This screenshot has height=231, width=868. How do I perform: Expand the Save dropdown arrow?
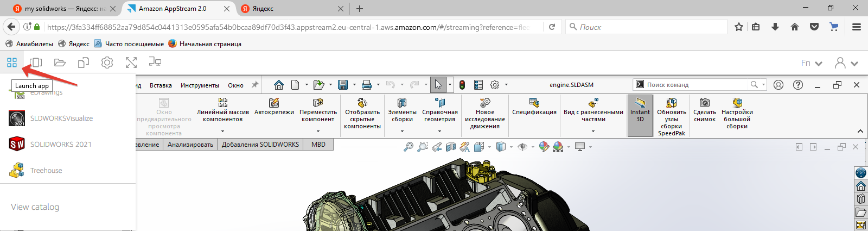(355, 85)
